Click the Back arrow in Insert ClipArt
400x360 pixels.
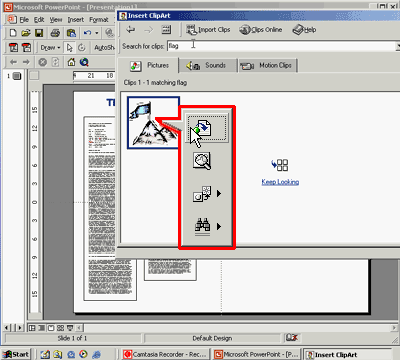(x=131, y=30)
